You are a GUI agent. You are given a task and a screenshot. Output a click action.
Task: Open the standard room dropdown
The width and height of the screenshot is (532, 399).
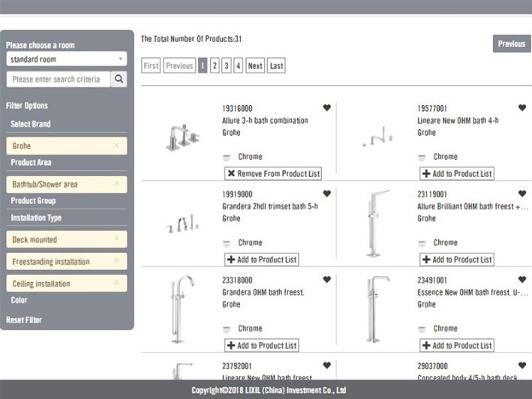67,59
